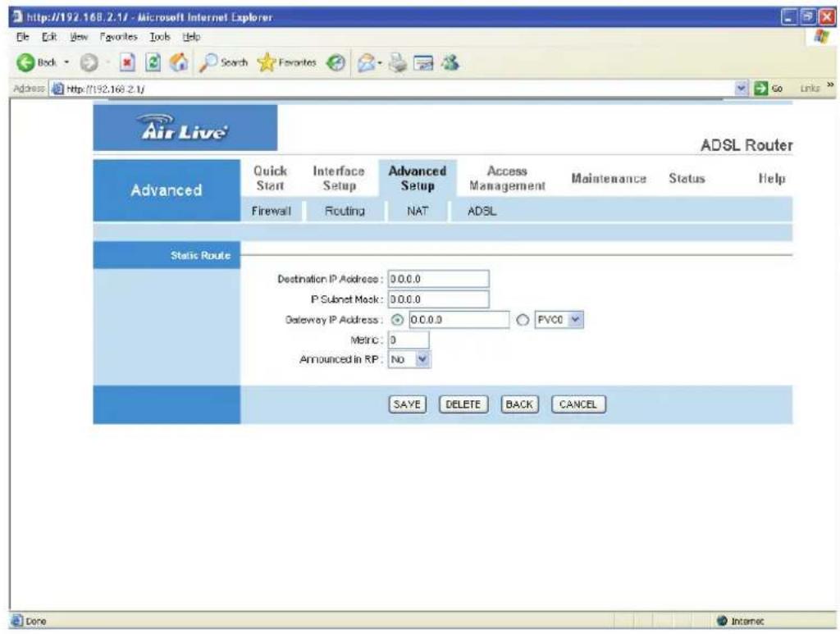This screenshot has height=634, width=840.
Task: Click the Advanced sidebar heading
Action: tap(167, 190)
